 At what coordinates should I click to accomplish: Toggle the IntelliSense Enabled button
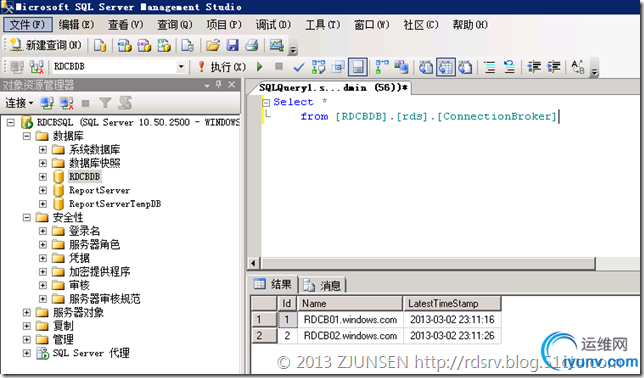tap(358, 67)
